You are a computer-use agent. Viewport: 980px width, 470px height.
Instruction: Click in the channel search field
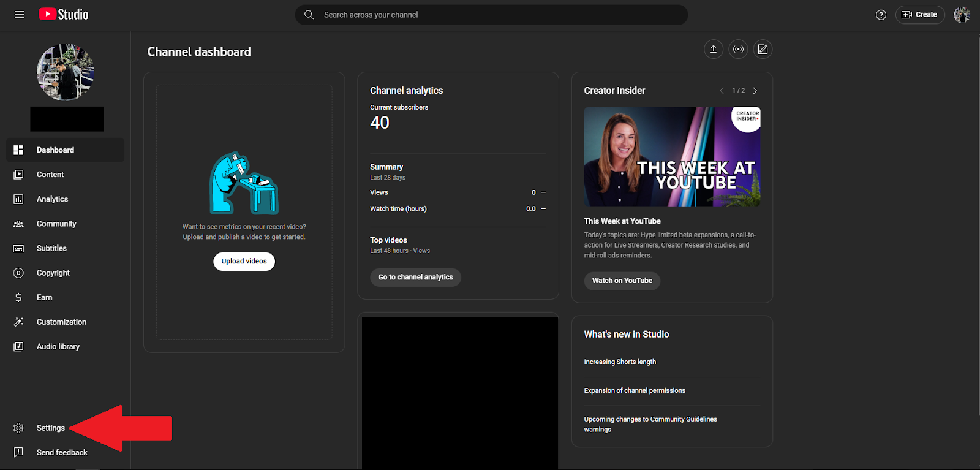coord(491,15)
